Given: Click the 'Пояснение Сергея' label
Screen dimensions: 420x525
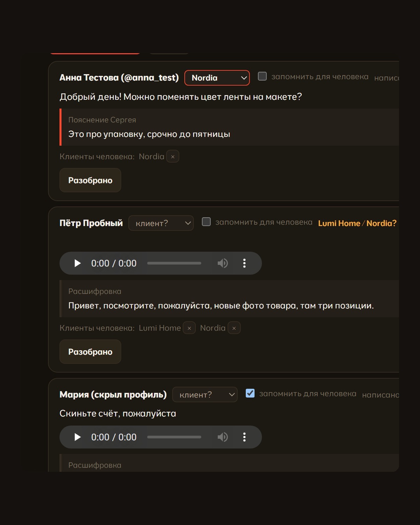Looking at the screenshot, I should pyautogui.click(x=102, y=120).
